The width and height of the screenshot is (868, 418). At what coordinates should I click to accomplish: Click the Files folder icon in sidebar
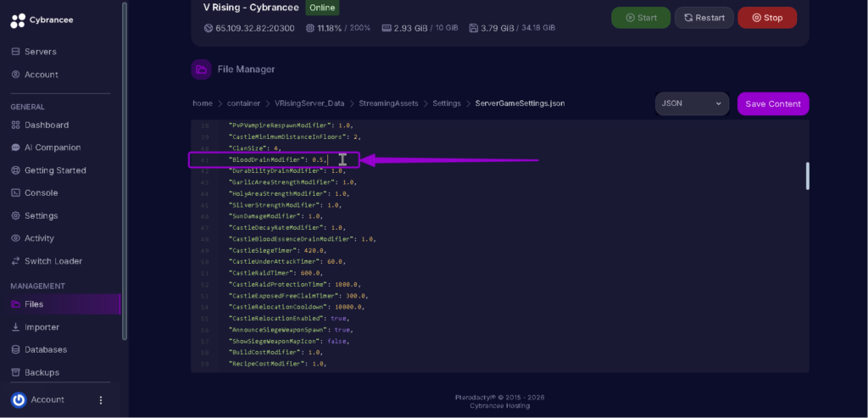click(15, 304)
